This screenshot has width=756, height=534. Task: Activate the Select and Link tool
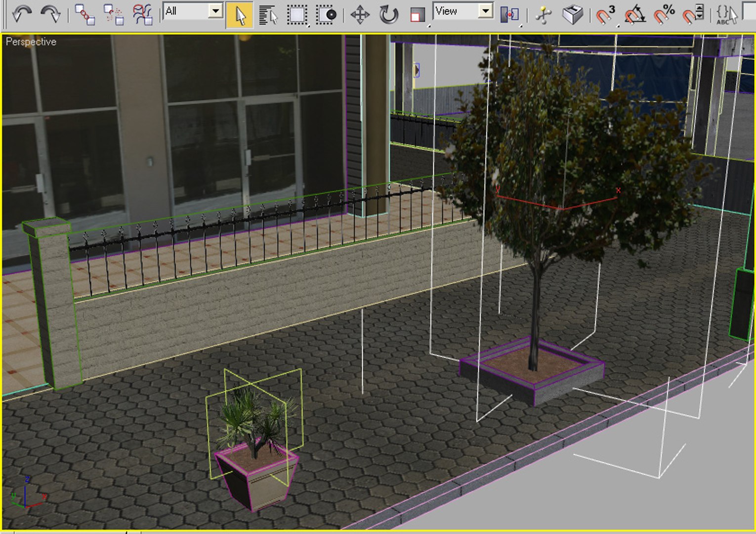(x=84, y=14)
